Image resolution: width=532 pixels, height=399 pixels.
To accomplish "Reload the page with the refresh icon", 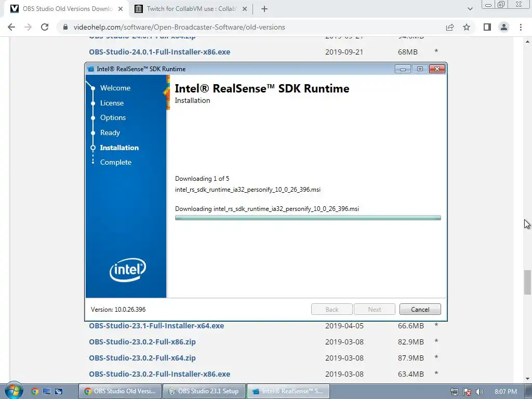I will coord(45,27).
